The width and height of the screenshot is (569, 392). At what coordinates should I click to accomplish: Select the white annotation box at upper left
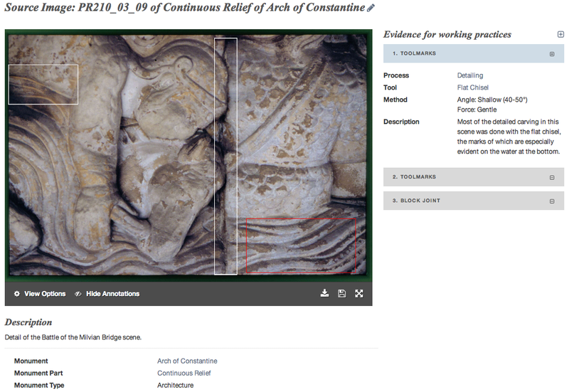(43, 84)
